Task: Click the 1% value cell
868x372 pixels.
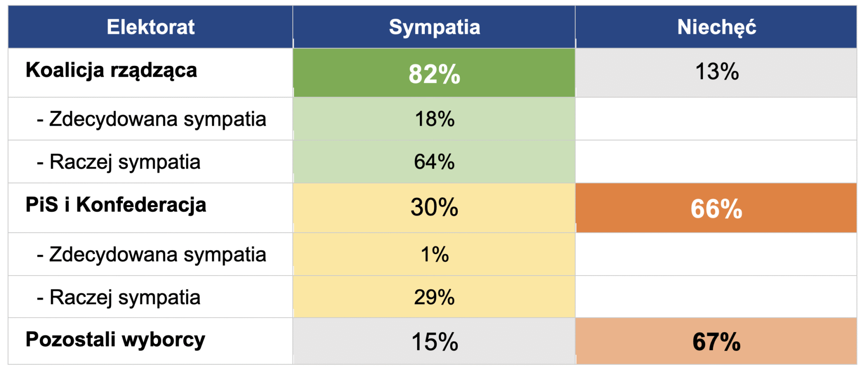Action: pyautogui.click(x=434, y=255)
